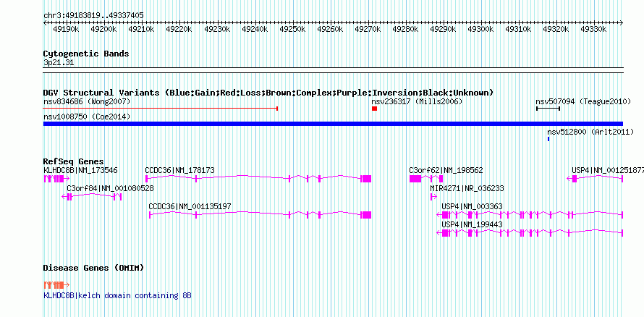Select the orange KLHDC8B OMIM disease gene glyph
Screen dimensions: 644x317
(56, 285)
